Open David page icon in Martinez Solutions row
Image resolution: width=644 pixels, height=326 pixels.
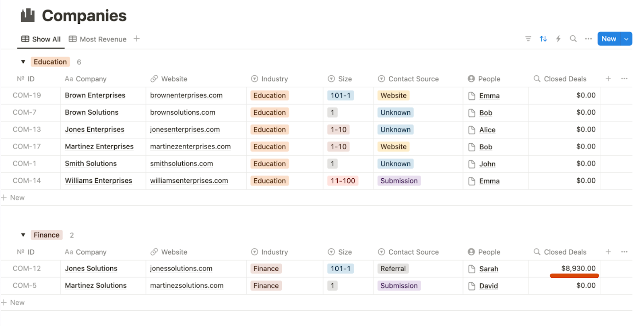pos(472,286)
